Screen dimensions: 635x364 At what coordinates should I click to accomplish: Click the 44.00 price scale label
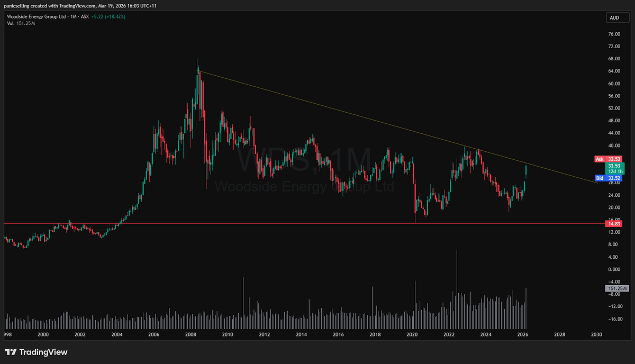614,133
